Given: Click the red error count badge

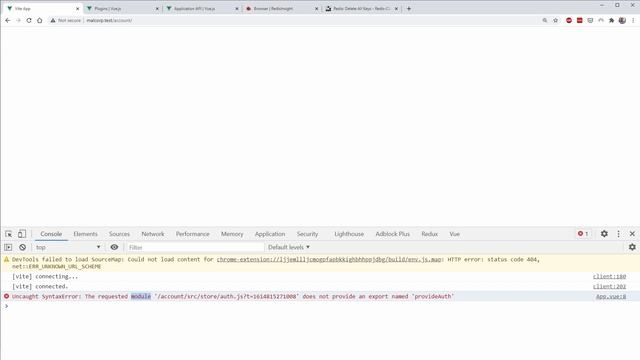Looking at the screenshot, I should (x=583, y=234).
